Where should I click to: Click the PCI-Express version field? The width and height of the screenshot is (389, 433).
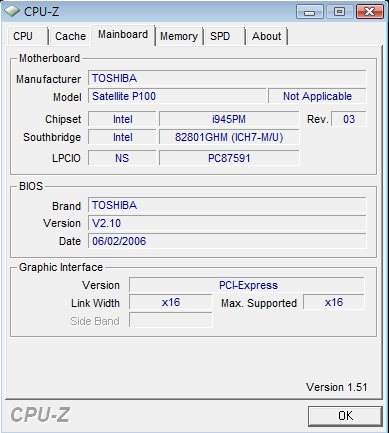(x=247, y=285)
